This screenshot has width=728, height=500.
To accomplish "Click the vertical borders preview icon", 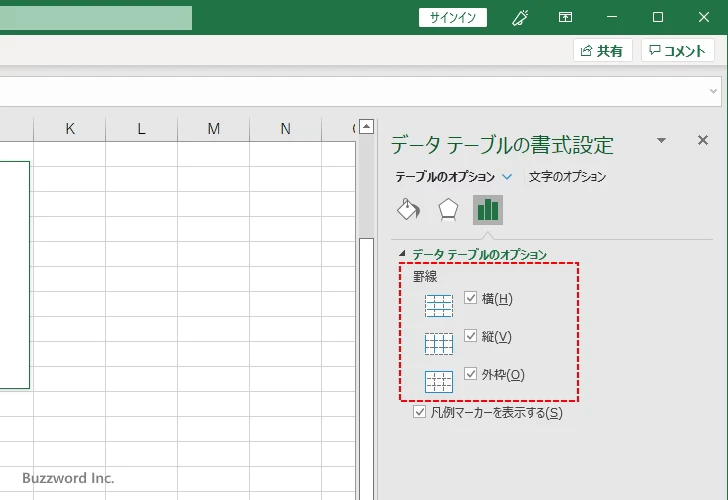I will [439, 344].
